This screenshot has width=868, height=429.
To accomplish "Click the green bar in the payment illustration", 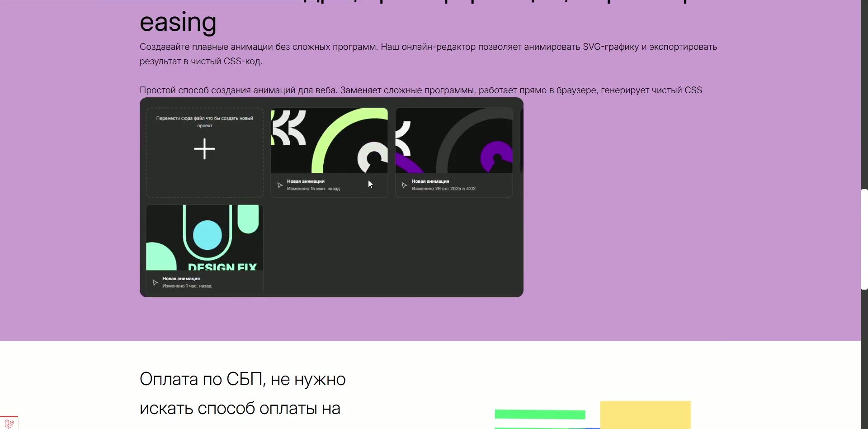I will (540, 415).
